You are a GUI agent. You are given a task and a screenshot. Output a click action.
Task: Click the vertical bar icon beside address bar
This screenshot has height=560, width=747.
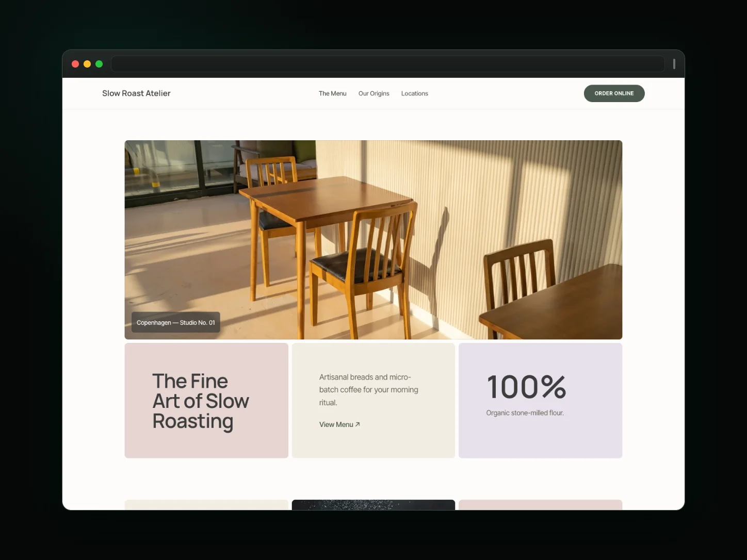(x=674, y=64)
